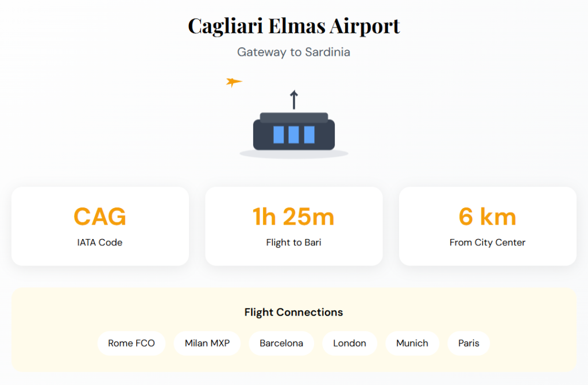This screenshot has height=385, width=588.
Task: Select the Rome FCO connection chip
Action: 131,343
